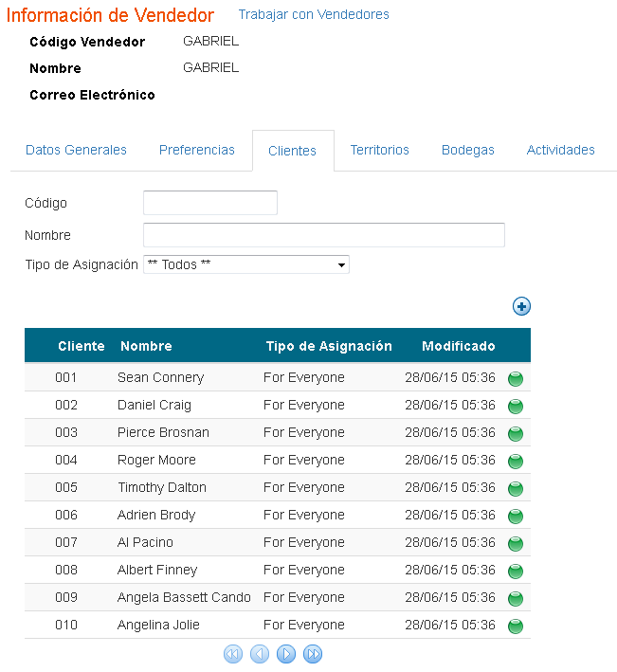Switch to Preferencias tab

[x=197, y=150]
